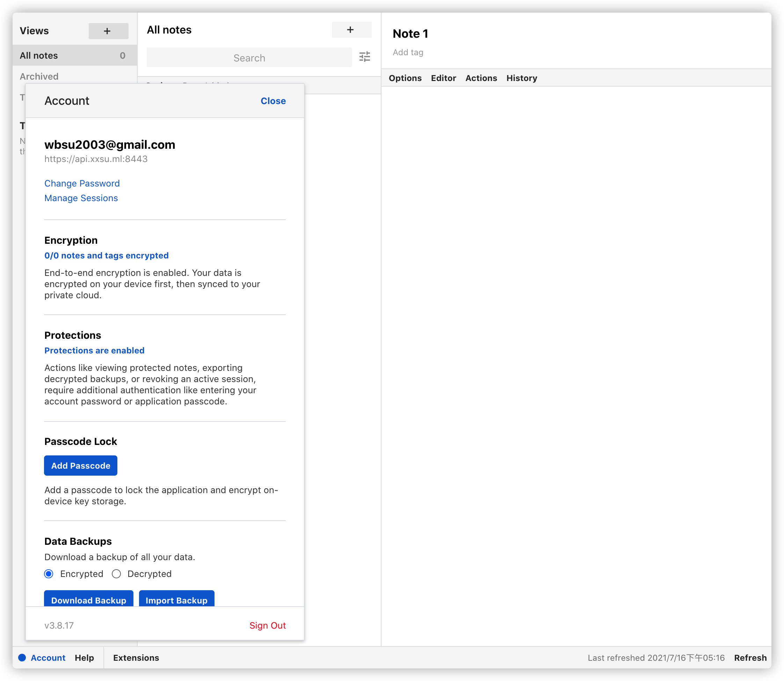Click the blue account status dot
This screenshot has width=784, height=681.
(22, 658)
